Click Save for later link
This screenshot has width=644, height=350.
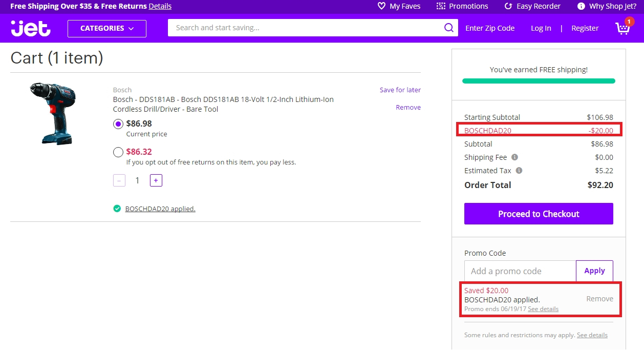(x=400, y=90)
